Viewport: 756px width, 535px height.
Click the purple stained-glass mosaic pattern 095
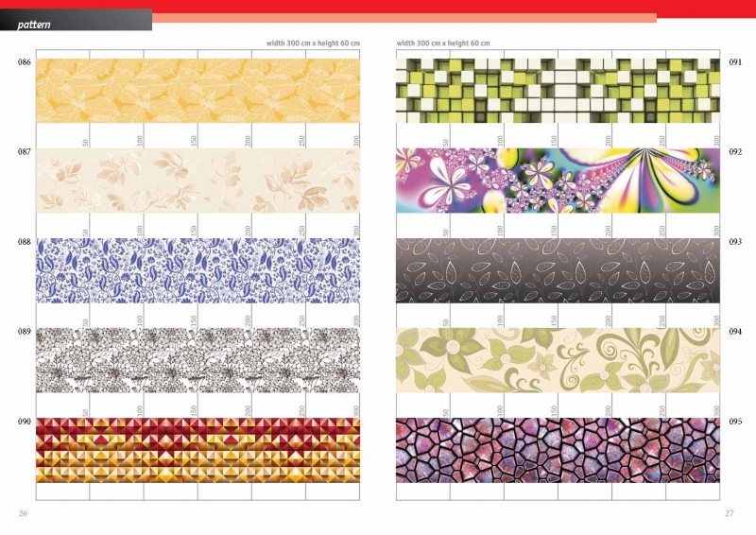click(x=558, y=449)
